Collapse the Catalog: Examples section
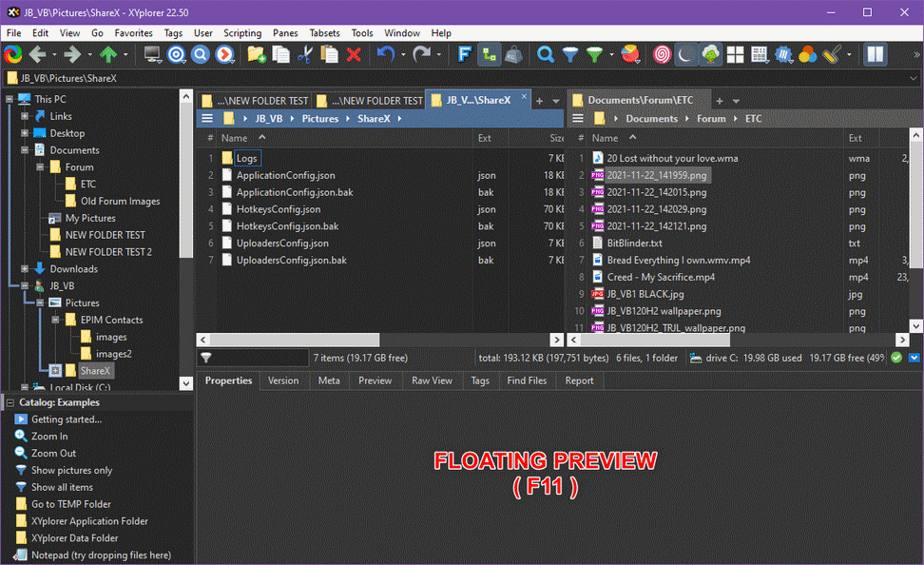This screenshot has width=924, height=565. tap(10, 402)
